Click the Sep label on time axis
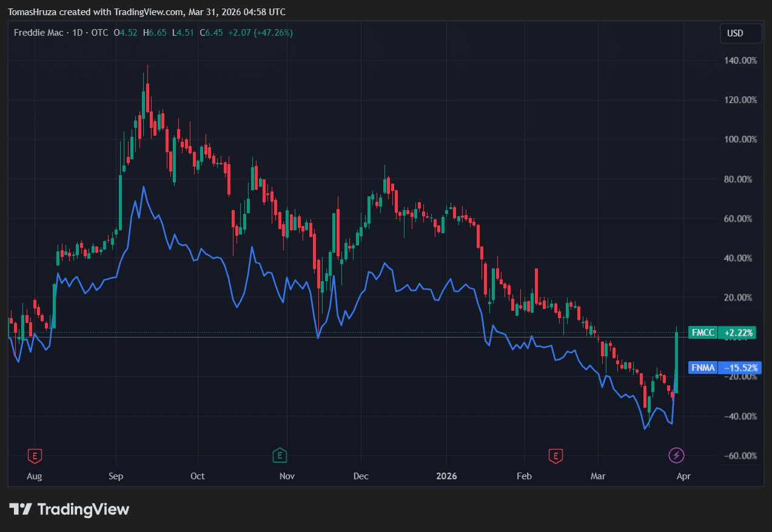Screen dimensions: 772x532 click(x=116, y=476)
